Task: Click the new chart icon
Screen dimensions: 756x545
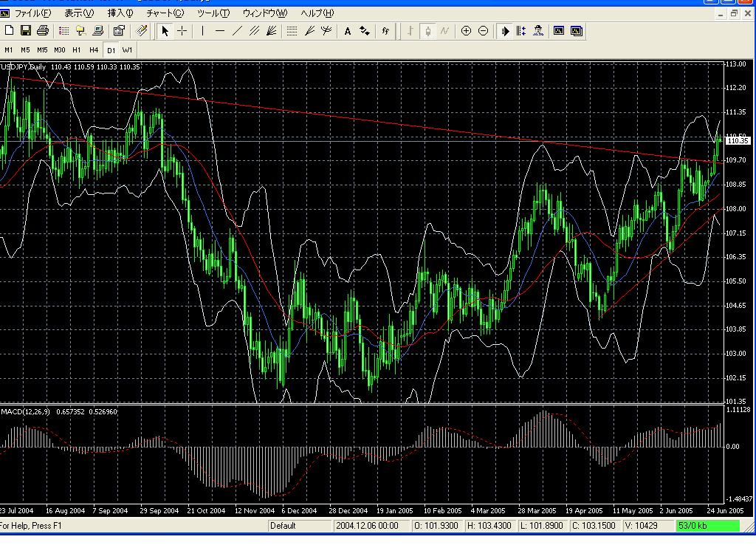Action: tap(10, 30)
